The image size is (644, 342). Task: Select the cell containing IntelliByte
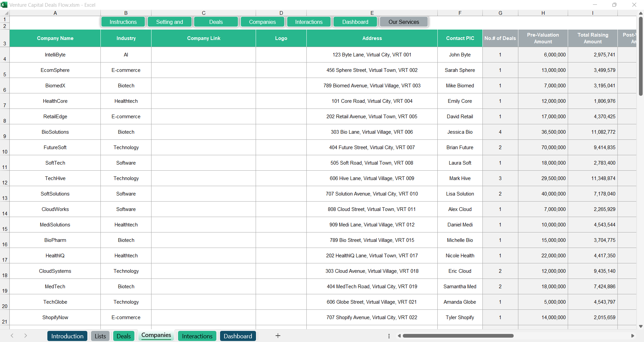(x=55, y=54)
